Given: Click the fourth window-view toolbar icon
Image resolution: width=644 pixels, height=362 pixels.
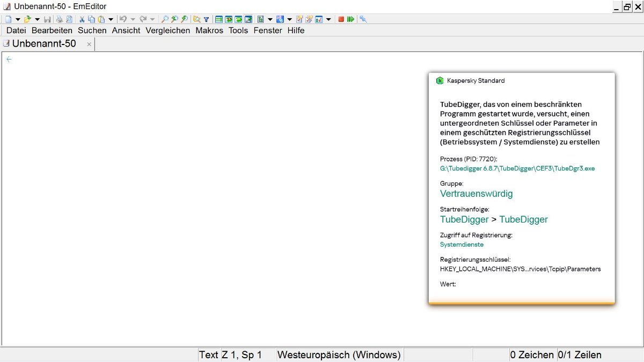Looking at the screenshot, I should tap(248, 19).
